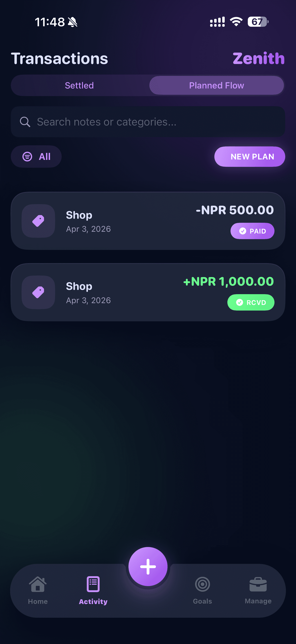Tap the purple plus add button
The width and height of the screenshot is (296, 644).
pos(148,567)
